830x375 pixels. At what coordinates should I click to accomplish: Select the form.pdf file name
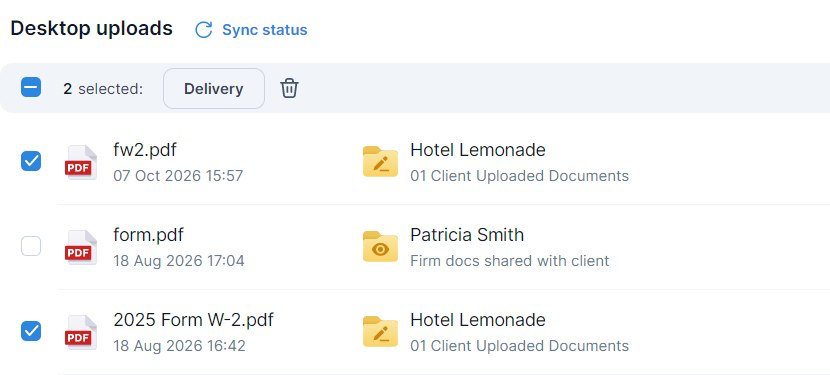click(x=148, y=235)
